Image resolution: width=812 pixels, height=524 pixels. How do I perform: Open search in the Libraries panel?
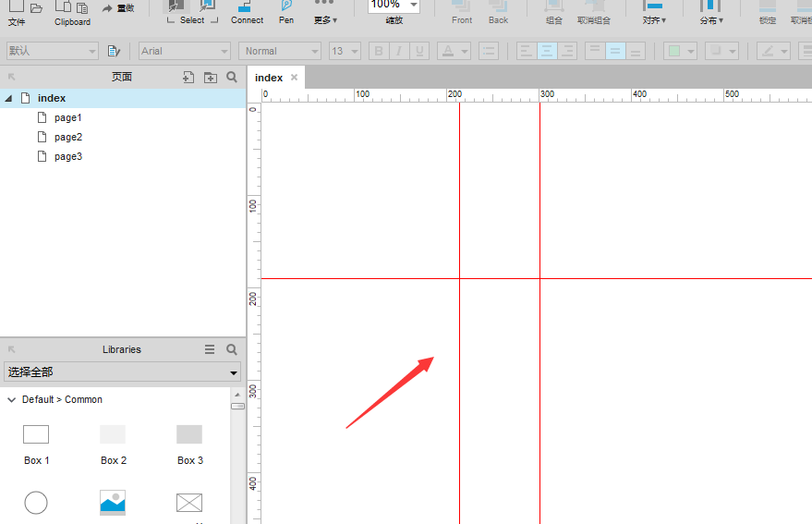pyautogui.click(x=232, y=349)
